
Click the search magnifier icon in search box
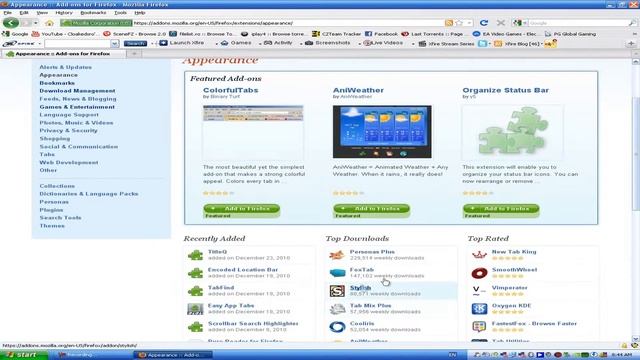(632, 23)
